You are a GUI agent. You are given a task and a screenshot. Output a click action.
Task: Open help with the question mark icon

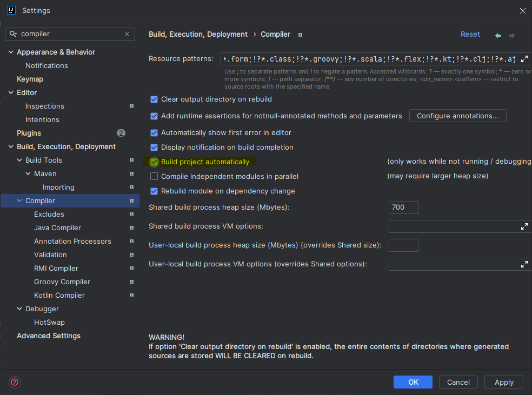click(x=15, y=382)
